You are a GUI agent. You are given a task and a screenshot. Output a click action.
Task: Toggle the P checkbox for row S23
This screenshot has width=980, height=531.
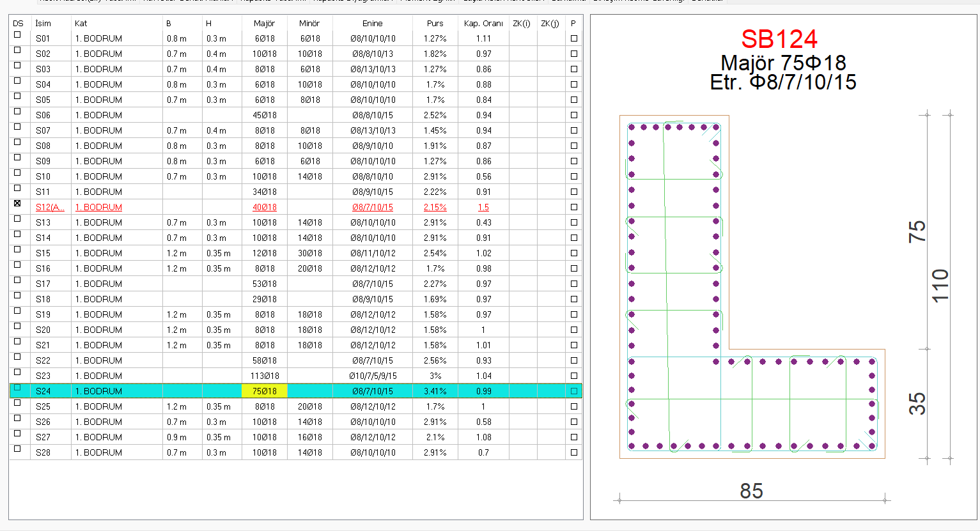(x=574, y=376)
